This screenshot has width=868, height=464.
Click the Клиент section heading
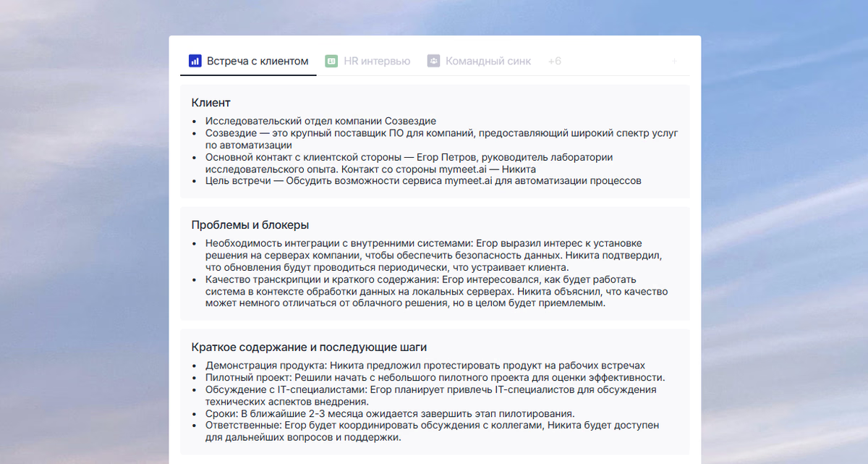pos(211,103)
